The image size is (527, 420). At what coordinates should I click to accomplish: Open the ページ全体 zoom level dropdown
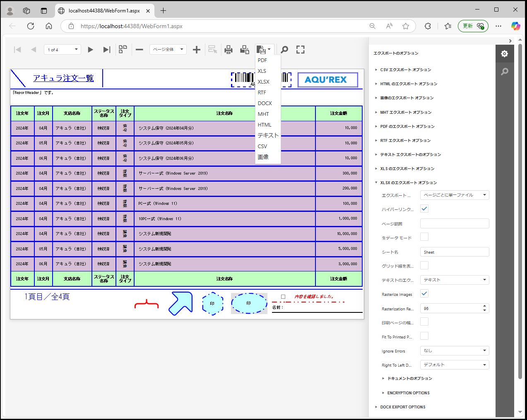[x=168, y=50]
